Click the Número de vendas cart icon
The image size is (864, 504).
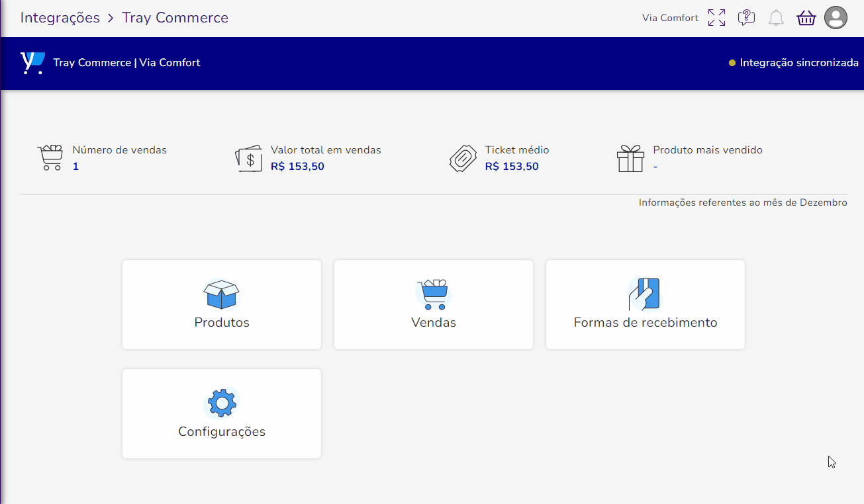tap(50, 158)
